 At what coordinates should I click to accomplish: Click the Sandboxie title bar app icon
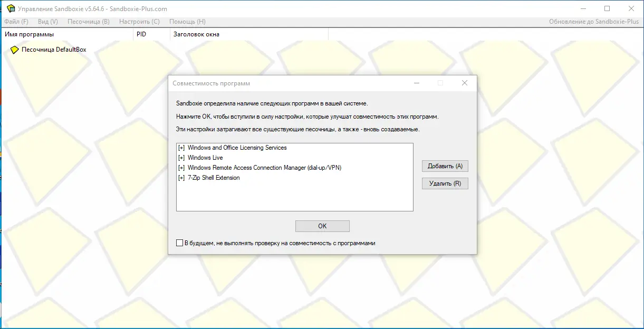coord(11,8)
